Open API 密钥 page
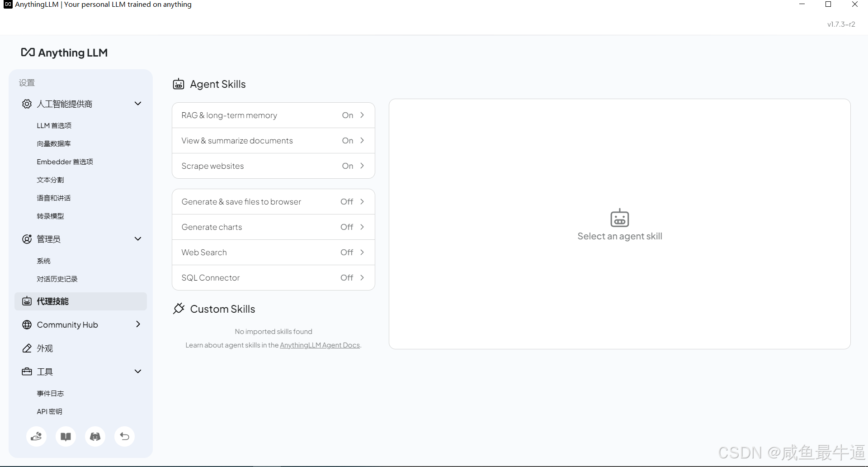The width and height of the screenshot is (868, 467). pyautogui.click(x=49, y=411)
